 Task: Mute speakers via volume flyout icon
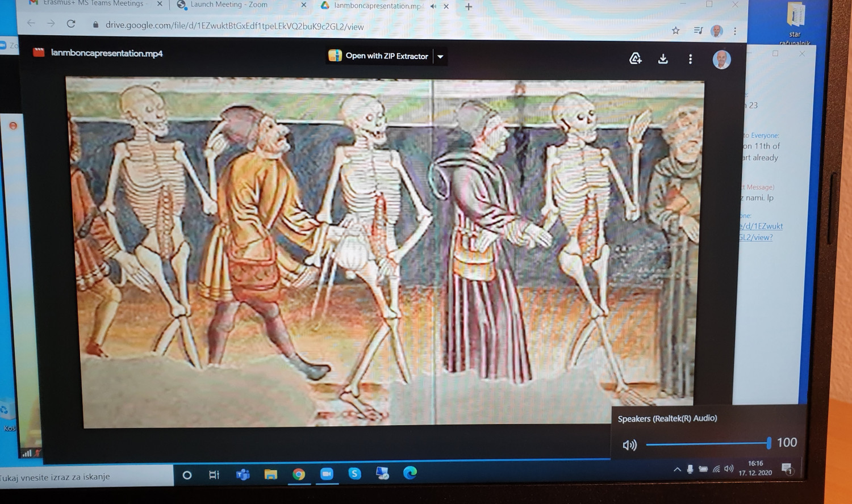[629, 445]
